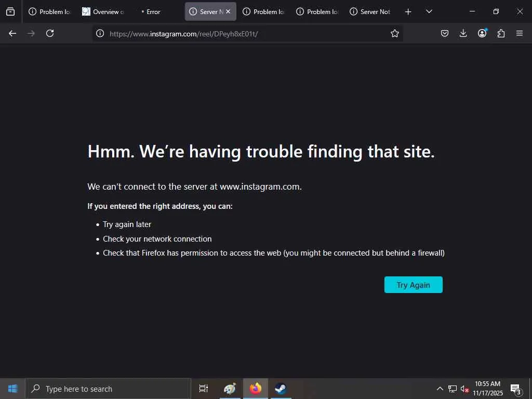Click the Type here to search box
This screenshot has width=532, height=399.
(109, 389)
